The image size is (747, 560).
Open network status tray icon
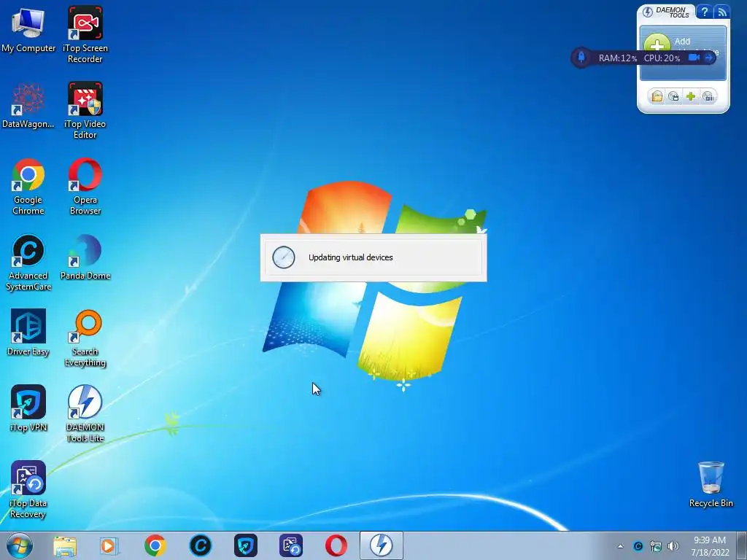(x=656, y=546)
